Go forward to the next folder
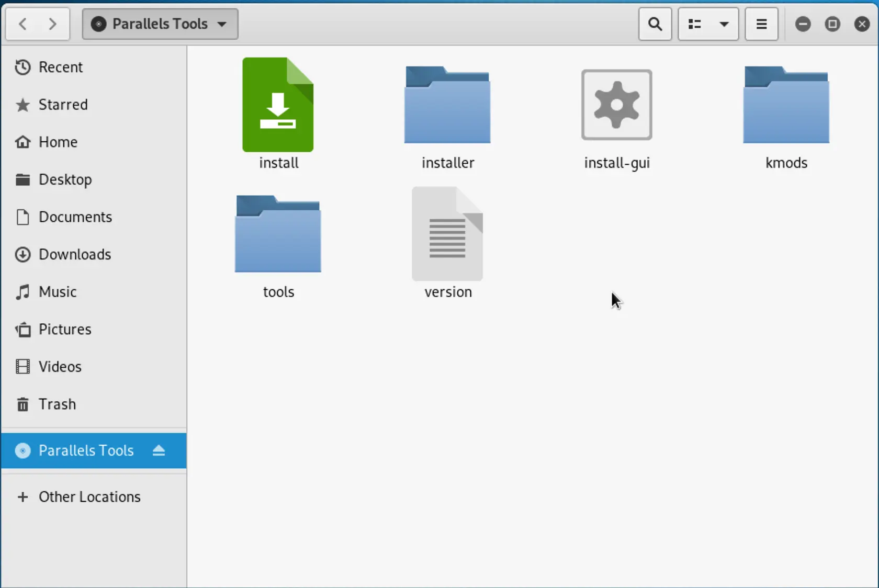 tap(53, 24)
